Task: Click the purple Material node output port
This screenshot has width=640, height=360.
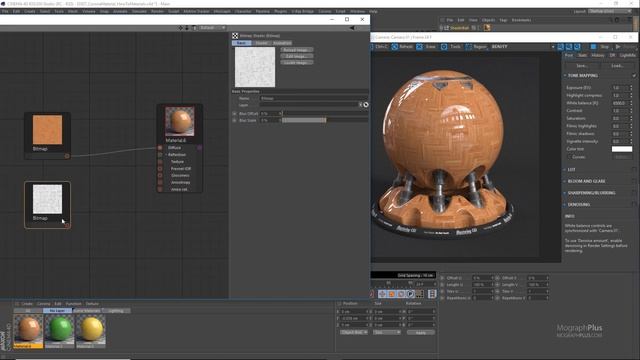Action: tap(200, 148)
